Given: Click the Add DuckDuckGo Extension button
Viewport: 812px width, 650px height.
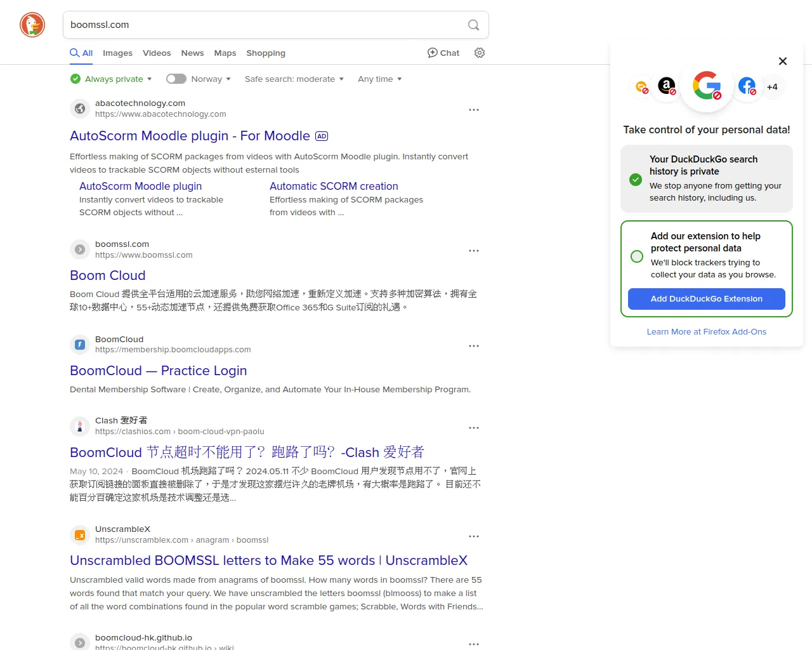Looking at the screenshot, I should tap(706, 299).
